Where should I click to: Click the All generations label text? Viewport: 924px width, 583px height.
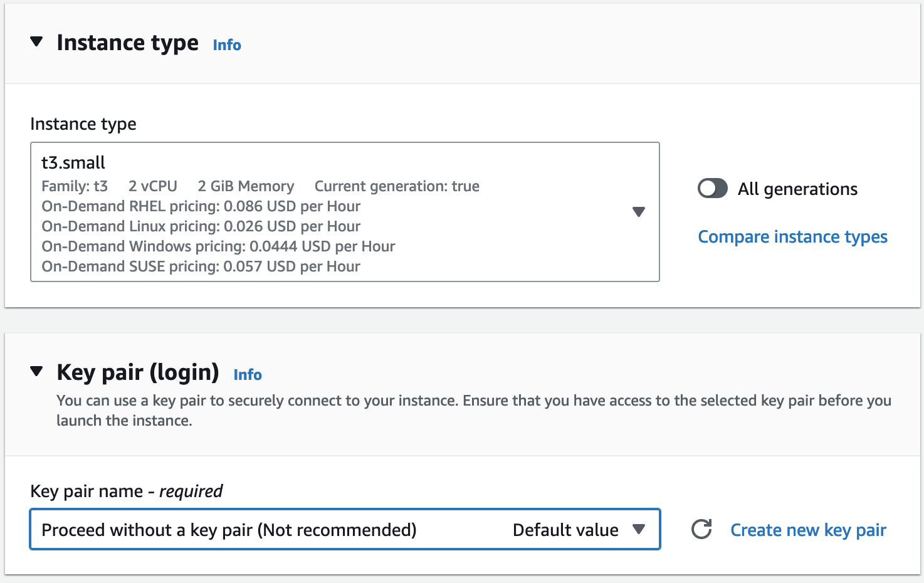[797, 189]
